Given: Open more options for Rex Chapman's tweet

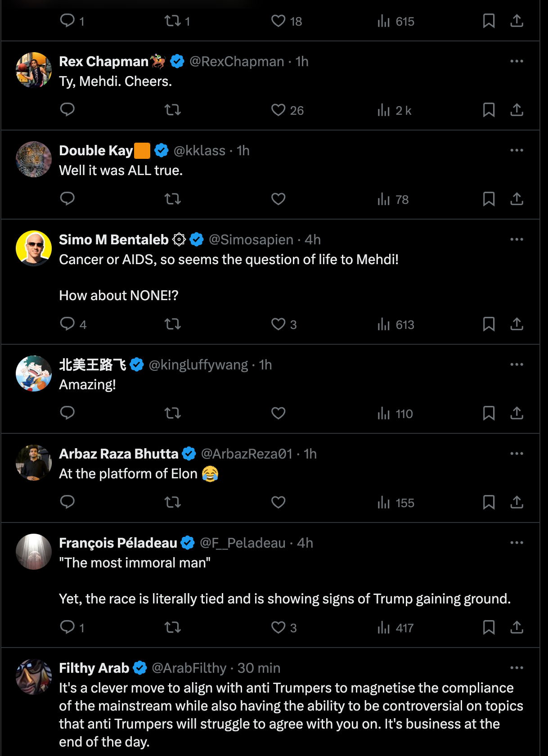Looking at the screenshot, I should click(517, 61).
